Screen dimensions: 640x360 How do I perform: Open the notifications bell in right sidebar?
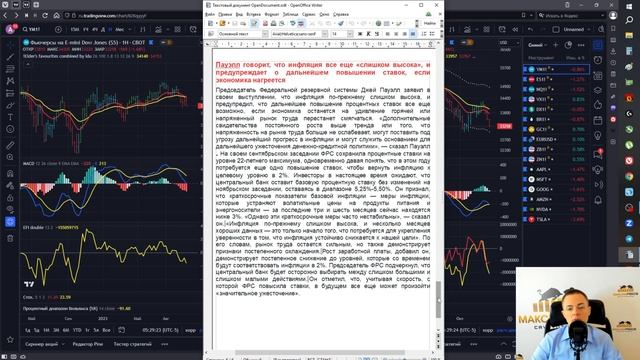598,200
